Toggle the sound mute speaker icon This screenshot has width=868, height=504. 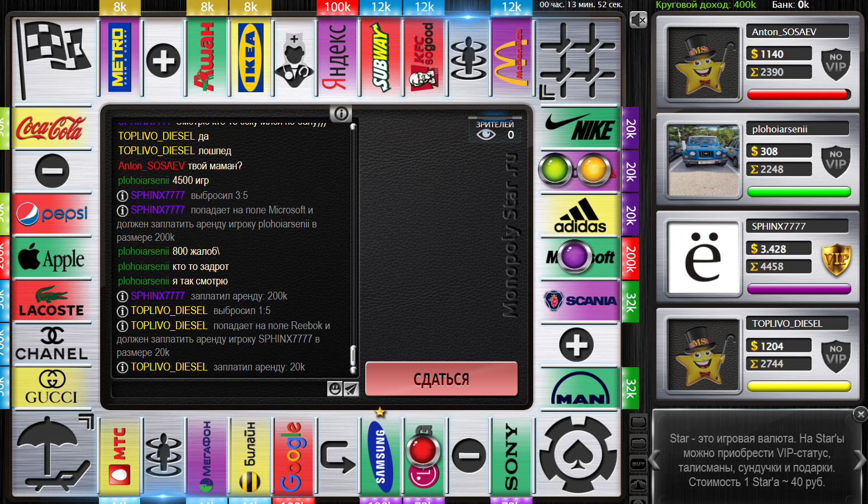tap(638, 20)
